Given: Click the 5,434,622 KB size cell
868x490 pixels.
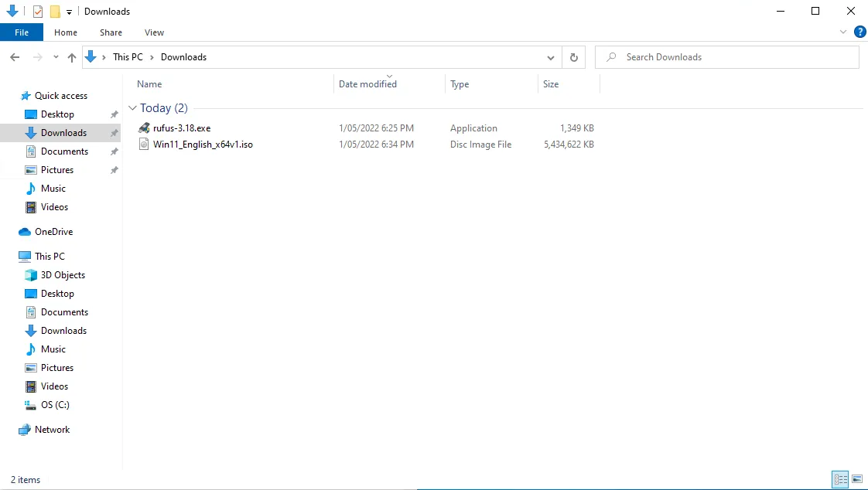Looking at the screenshot, I should [569, 145].
